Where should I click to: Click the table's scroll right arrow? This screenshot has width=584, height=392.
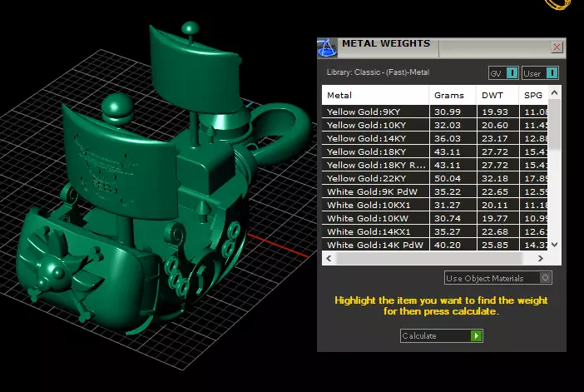tap(541, 258)
